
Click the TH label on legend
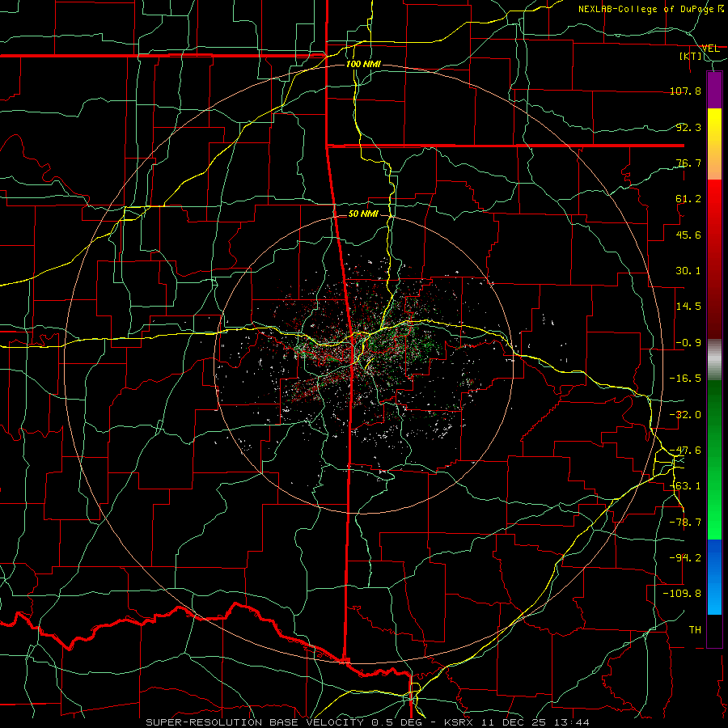[695, 630]
